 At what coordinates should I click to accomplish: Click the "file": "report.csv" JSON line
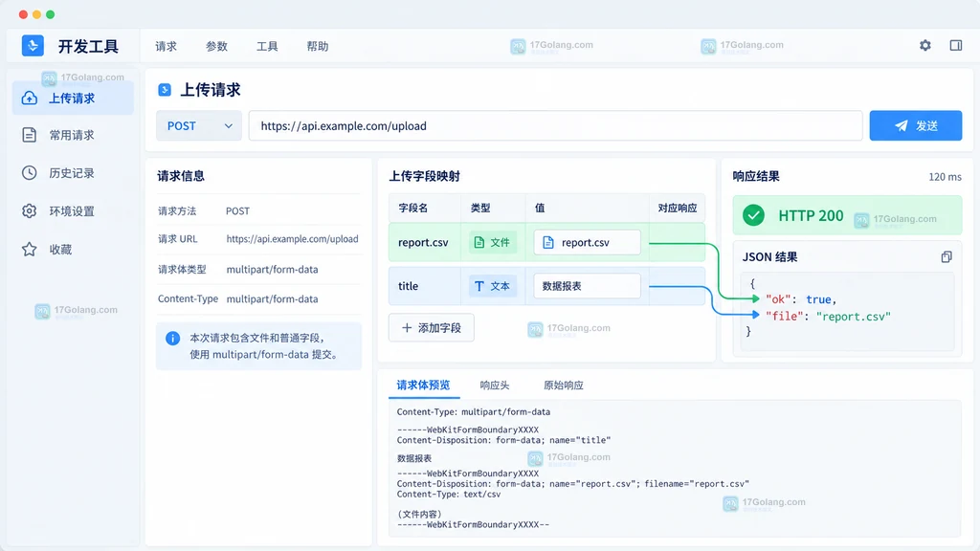point(828,316)
